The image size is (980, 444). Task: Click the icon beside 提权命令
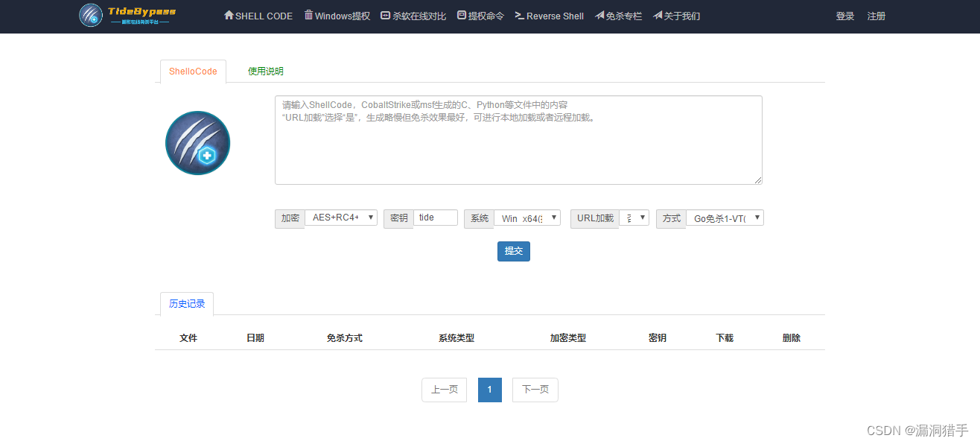pos(462,15)
